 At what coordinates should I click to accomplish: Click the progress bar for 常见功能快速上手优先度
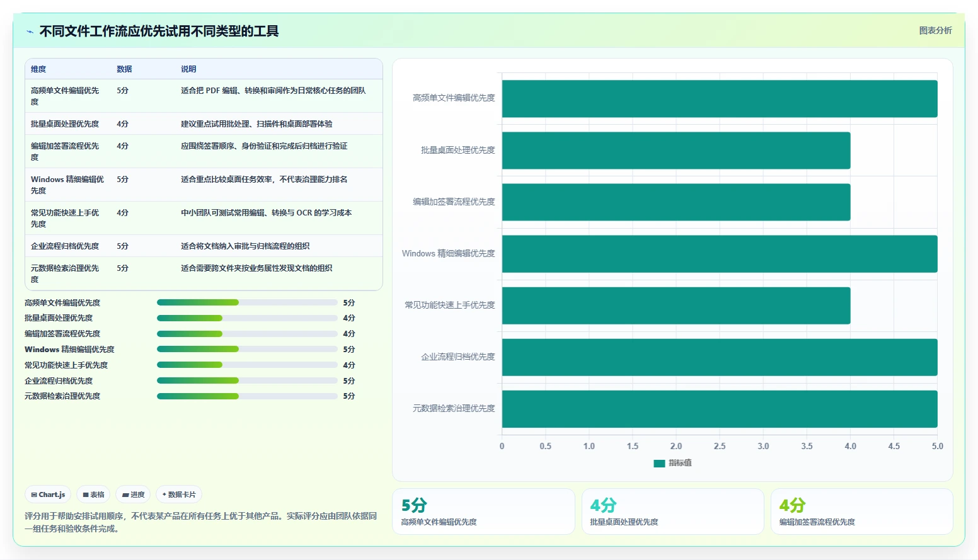(247, 365)
